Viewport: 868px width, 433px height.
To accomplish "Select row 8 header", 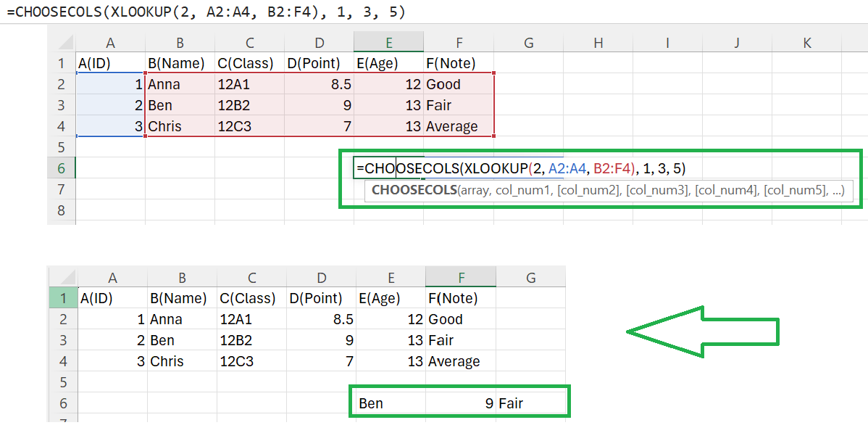I will 62,210.
